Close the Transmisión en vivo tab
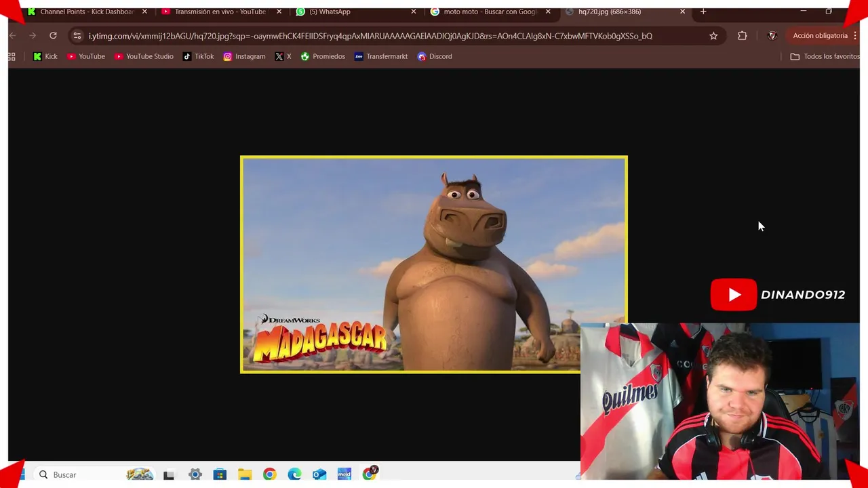 (x=279, y=12)
